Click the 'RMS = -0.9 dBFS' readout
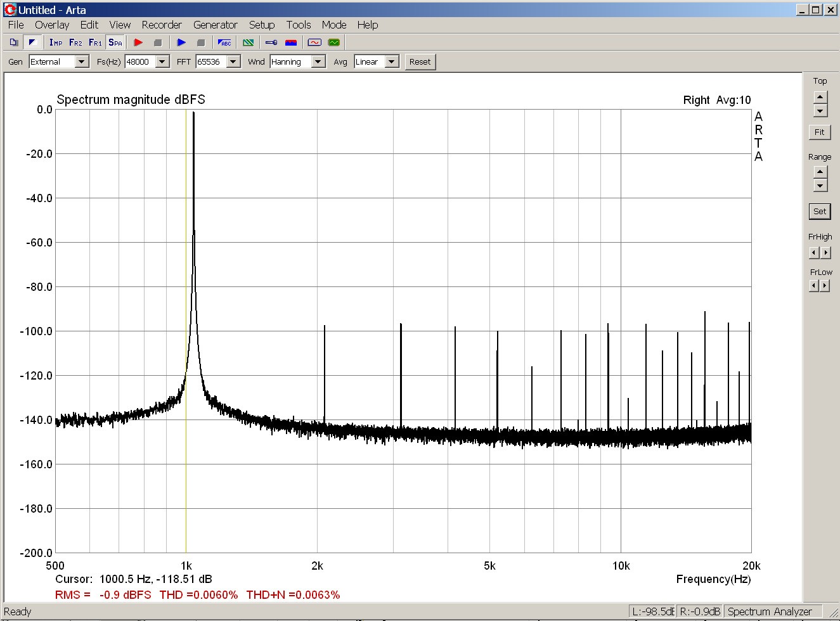 [x=103, y=594]
